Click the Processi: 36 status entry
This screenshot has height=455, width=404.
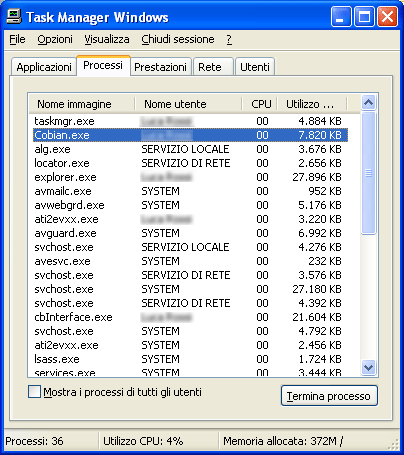(x=34, y=441)
